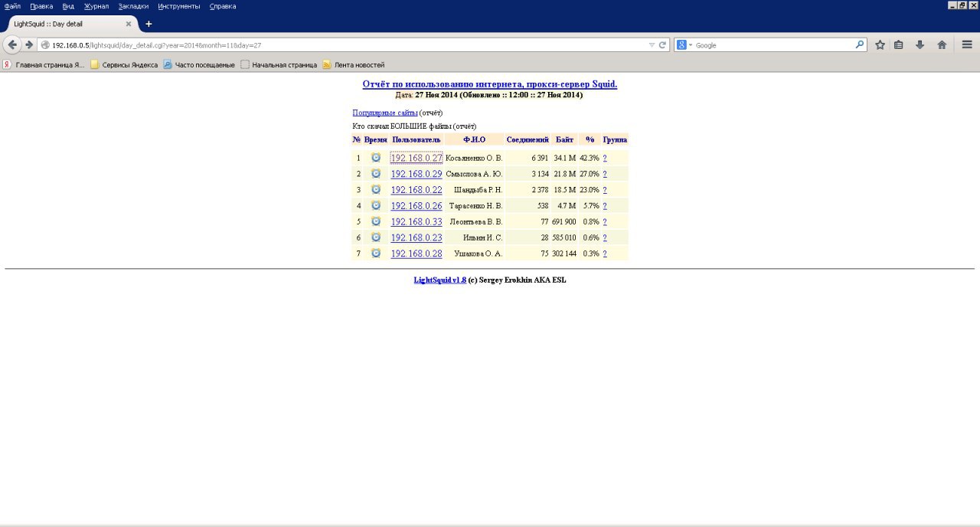Open the Журнал menu

tap(96, 6)
